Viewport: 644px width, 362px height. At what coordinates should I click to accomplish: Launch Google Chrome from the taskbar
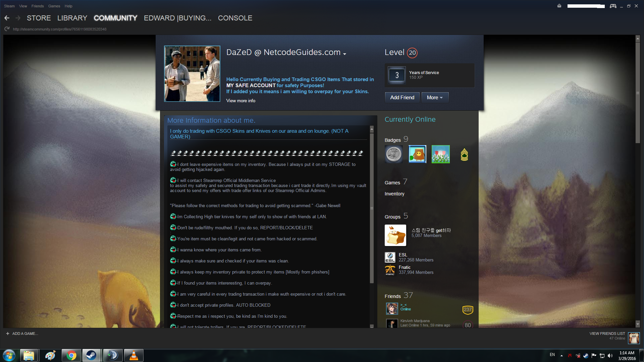71,355
